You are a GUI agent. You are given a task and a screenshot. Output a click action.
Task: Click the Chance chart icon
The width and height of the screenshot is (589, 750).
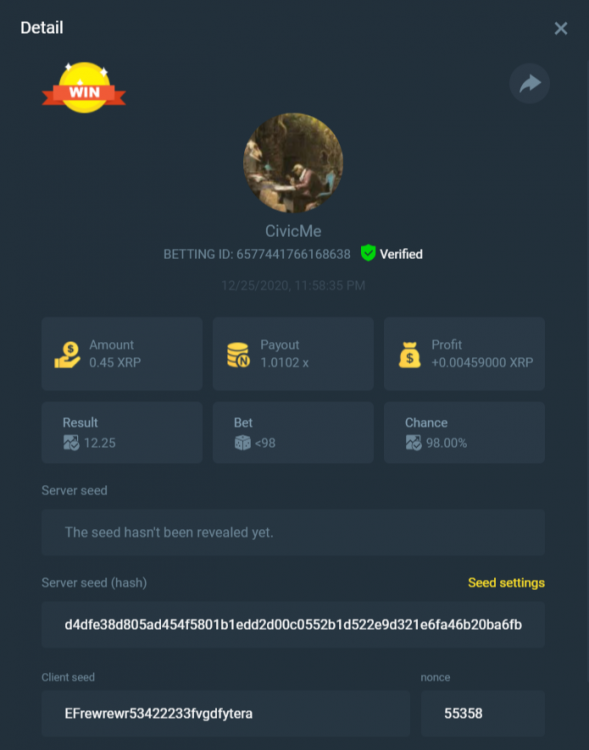click(413, 443)
